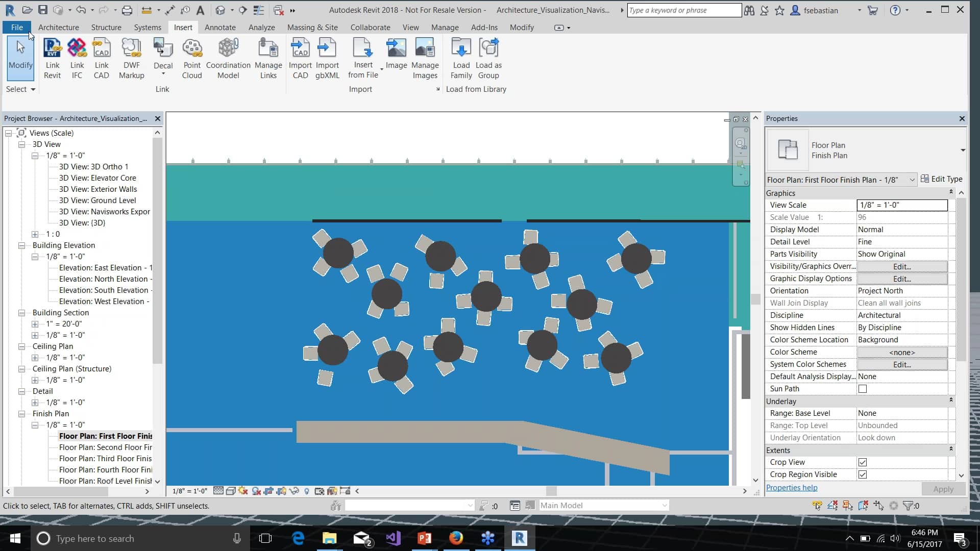980x551 pixels.
Task: Activate Temporary Hide/Isolate in view control bar
Action: pos(294,491)
